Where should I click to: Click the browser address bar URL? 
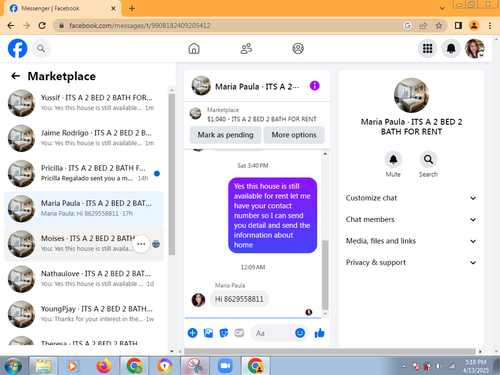(x=140, y=25)
